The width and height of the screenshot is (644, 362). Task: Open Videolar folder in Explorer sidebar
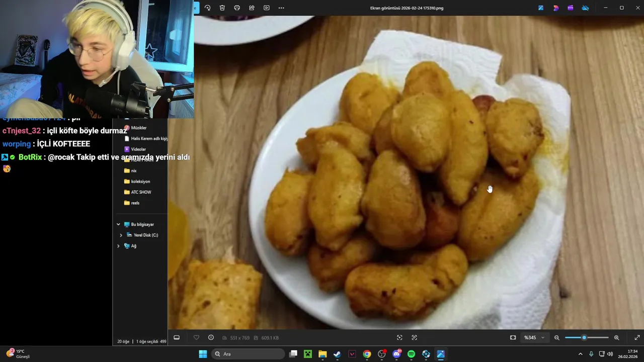tap(135, 149)
